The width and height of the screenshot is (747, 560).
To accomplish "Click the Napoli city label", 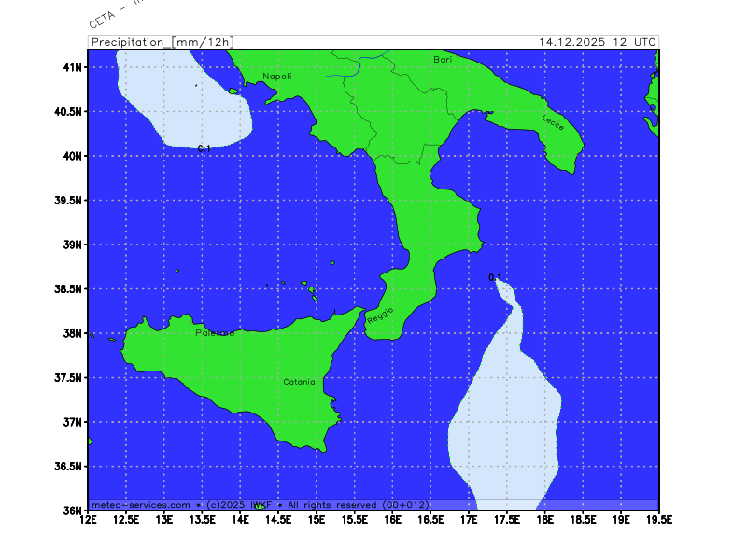I will 276,77.
